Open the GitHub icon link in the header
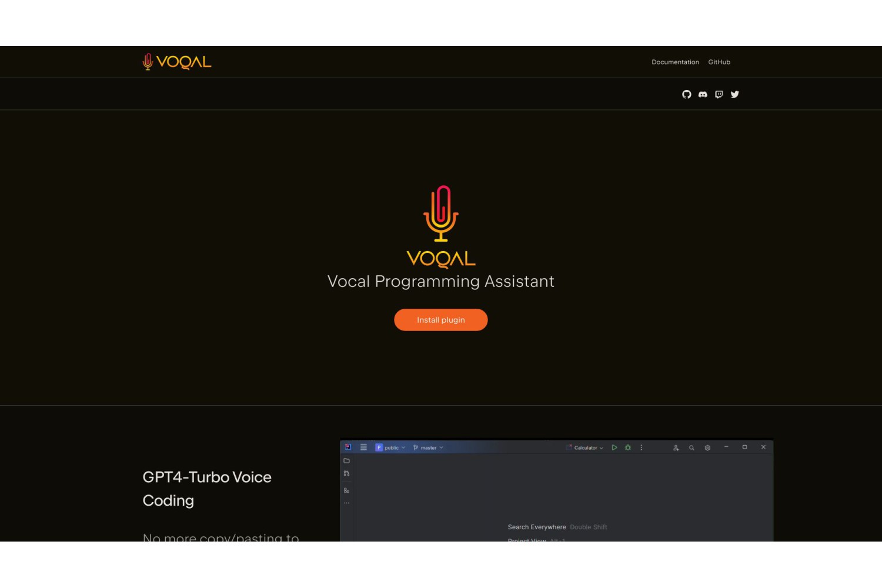The image size is (882, 588). tap(687, 94)
